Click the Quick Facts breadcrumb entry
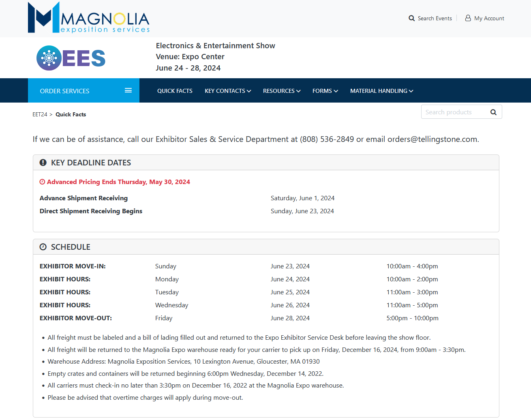The width and height of the screenshot is (531, 420). 71,114
